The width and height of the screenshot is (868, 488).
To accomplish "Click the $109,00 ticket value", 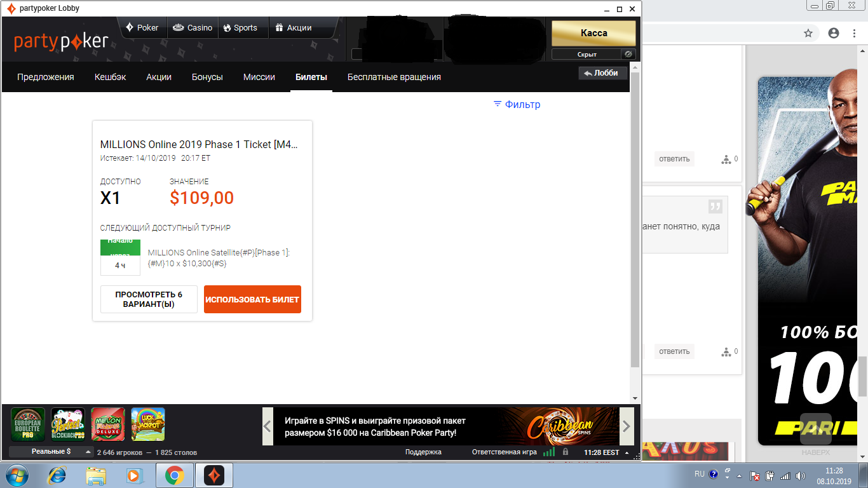I will point(201,198).
